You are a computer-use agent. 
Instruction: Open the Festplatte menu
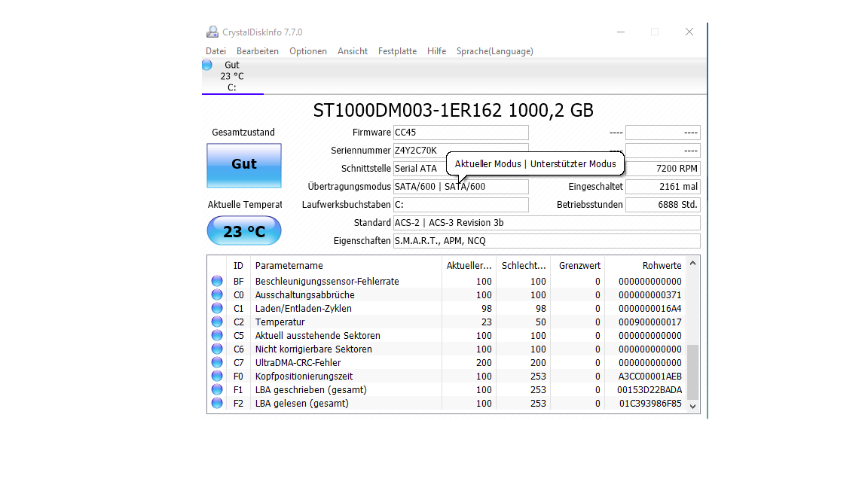tap(398, 51)
